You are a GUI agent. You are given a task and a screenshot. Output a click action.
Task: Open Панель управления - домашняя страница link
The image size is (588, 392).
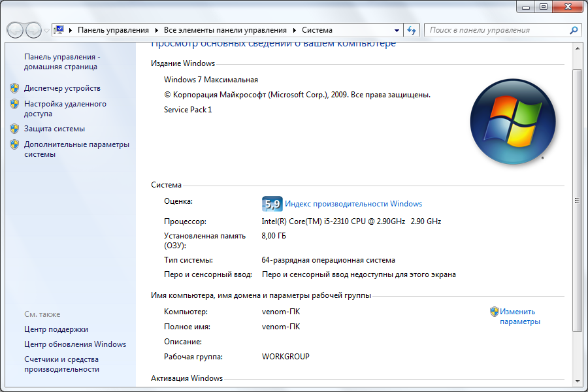[x=62, y=61]
